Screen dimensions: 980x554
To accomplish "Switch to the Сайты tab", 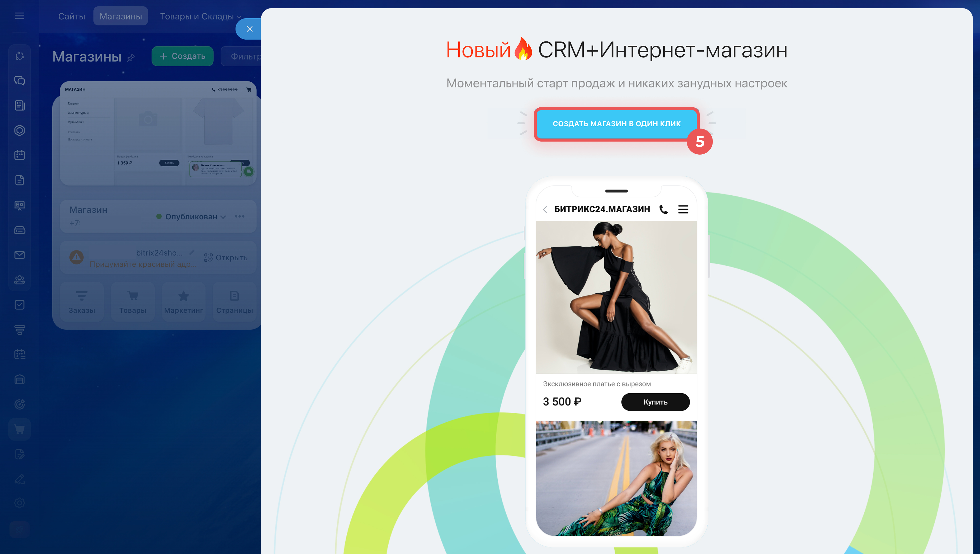I will 71,16.
